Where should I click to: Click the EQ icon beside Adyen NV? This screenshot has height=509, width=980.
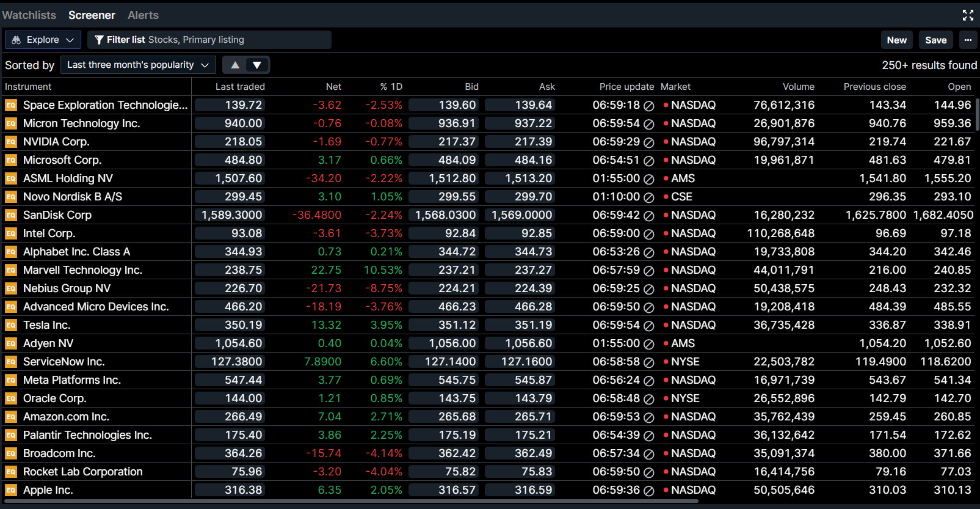11,343
